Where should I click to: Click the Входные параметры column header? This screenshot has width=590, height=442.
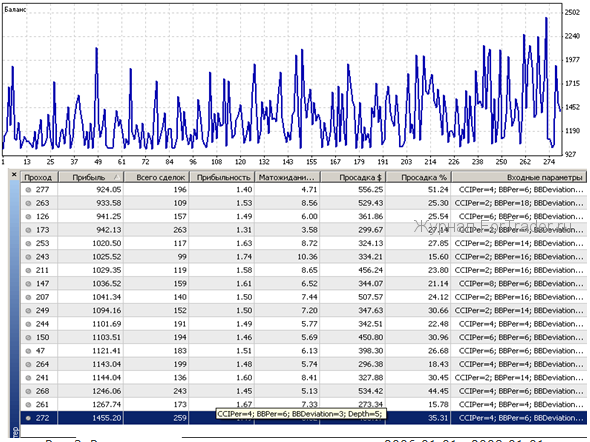click(x=519, y=177)
